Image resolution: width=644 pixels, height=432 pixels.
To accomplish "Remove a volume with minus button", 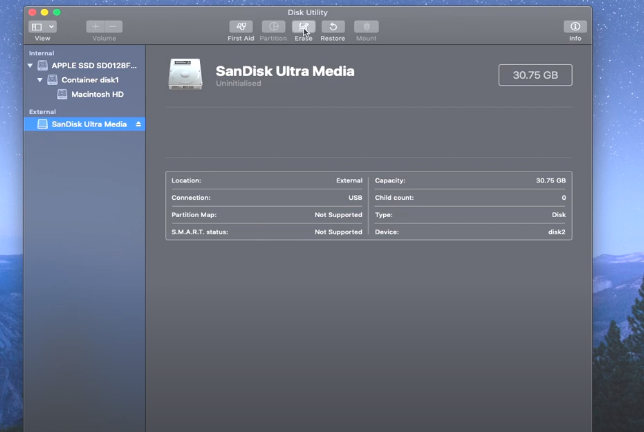I will 113,27.
